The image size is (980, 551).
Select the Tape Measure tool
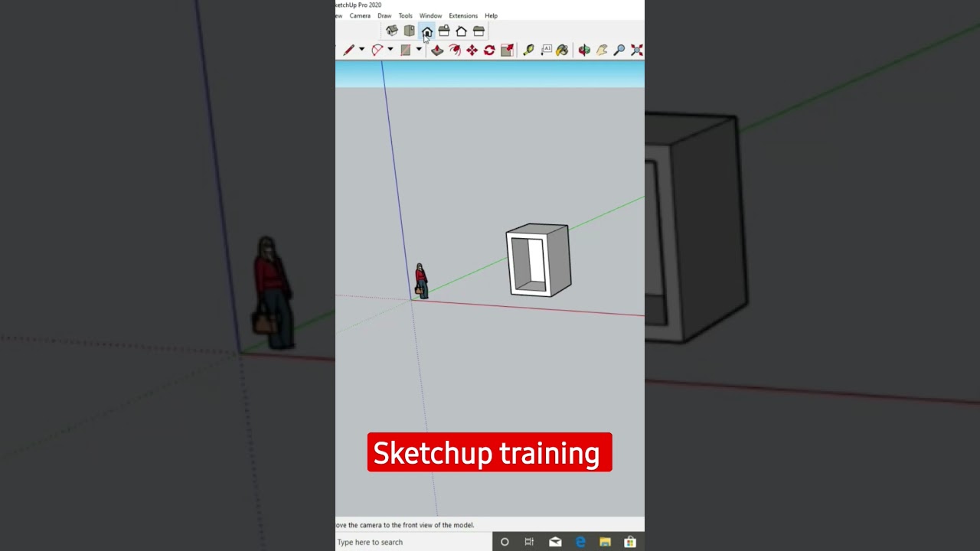click(528, 50)
